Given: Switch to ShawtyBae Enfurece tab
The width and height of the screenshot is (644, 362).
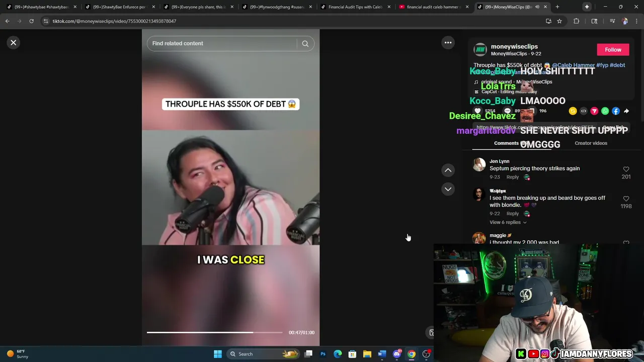Looking at the screenshot, I should click(119, 7).
